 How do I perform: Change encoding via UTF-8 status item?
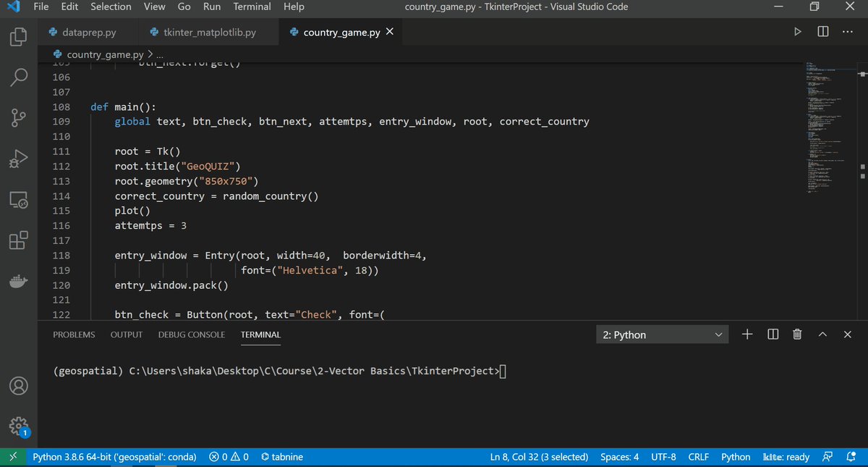[663, 457]
